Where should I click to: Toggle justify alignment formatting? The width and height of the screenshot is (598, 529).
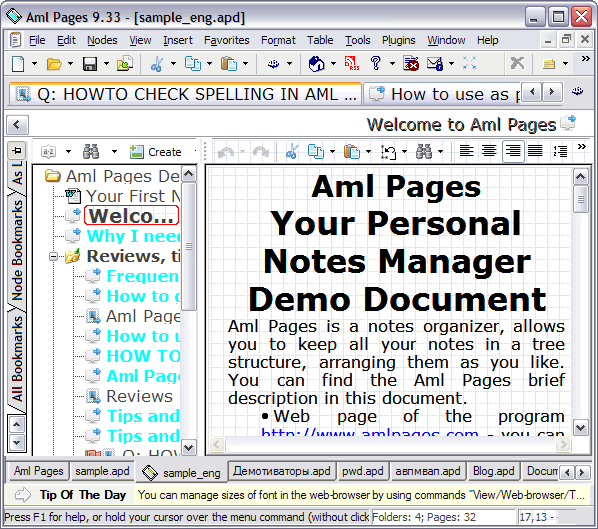[x=535, y=151]
